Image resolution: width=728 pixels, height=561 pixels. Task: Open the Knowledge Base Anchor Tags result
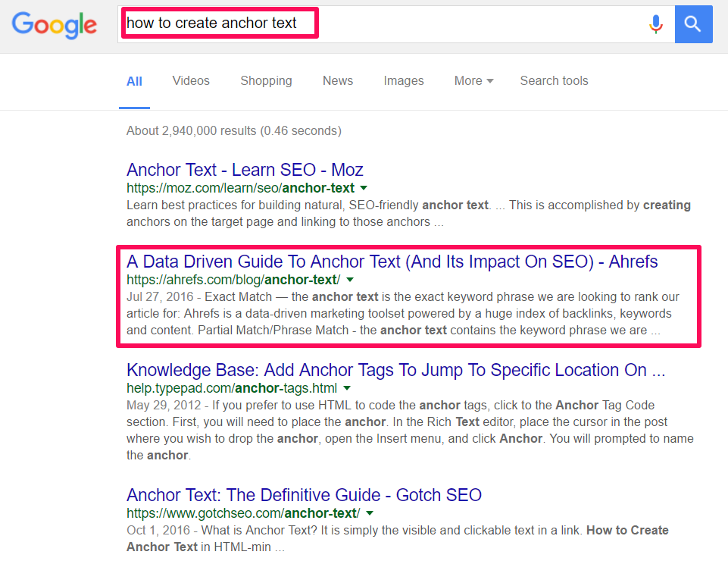tap(395, 370)
